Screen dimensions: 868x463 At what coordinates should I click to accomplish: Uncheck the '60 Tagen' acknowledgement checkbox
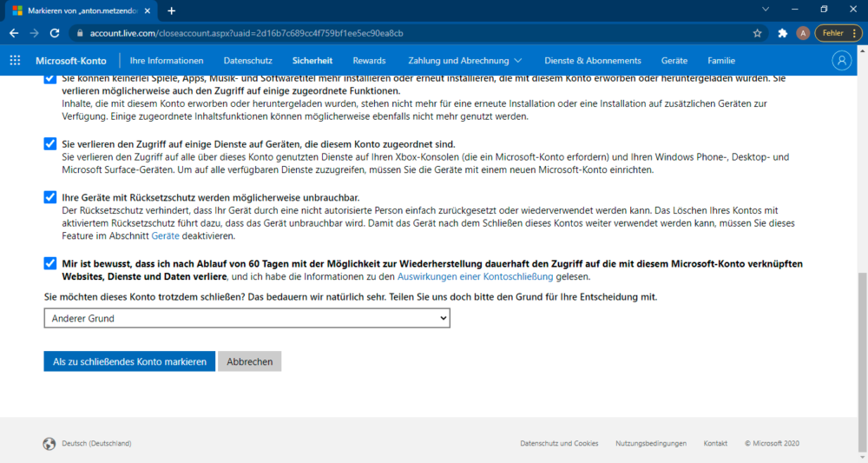pyautogui.click(x=49, y=263)
